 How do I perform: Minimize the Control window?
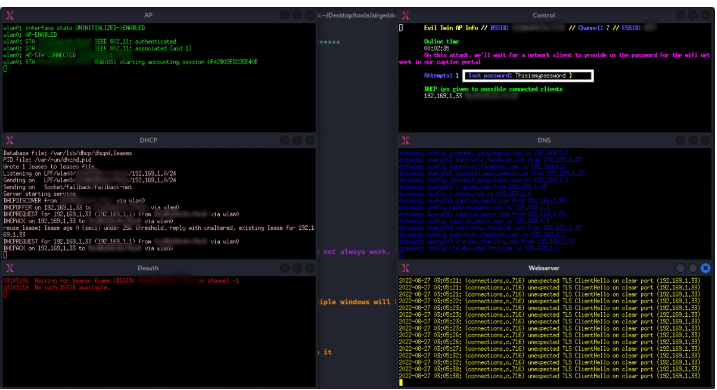pyautogui.click(x=680, y=16)
